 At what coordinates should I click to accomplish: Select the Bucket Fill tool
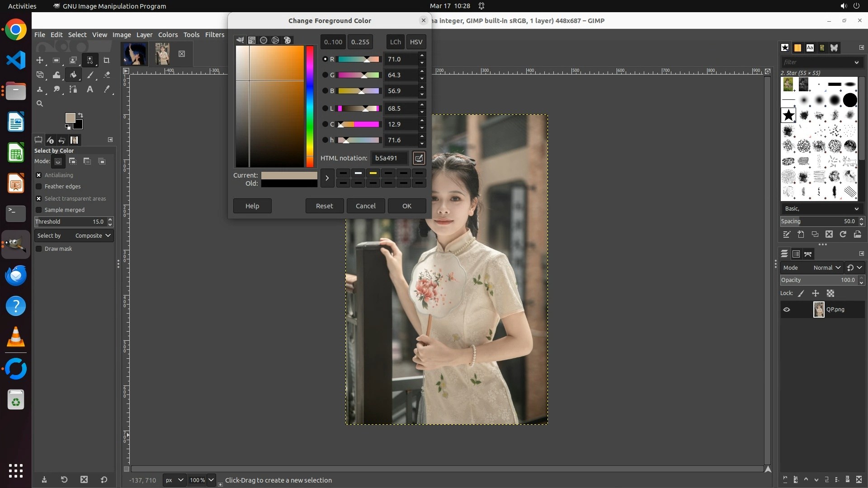coord(73,75)
